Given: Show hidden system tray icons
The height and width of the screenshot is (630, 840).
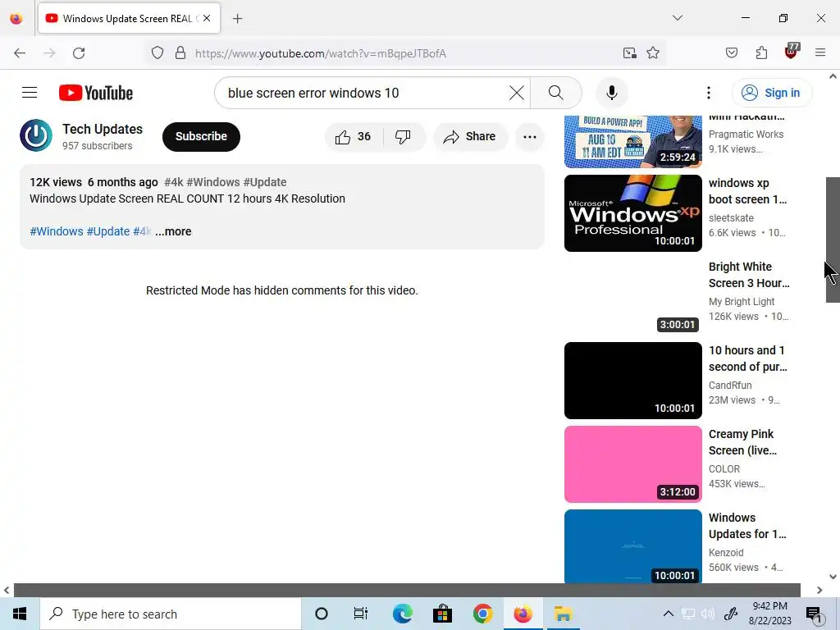Looking at the screenshot, I should 668,614.
